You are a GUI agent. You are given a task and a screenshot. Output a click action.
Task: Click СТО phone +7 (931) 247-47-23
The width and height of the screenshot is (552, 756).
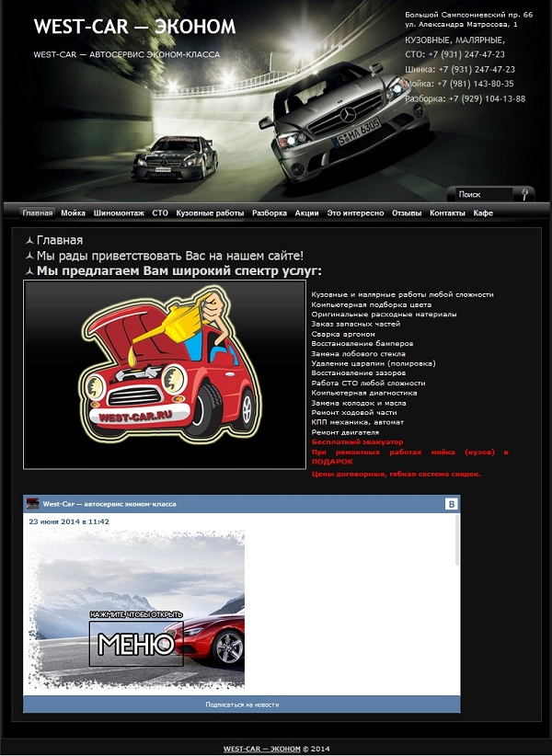[454, 54]
